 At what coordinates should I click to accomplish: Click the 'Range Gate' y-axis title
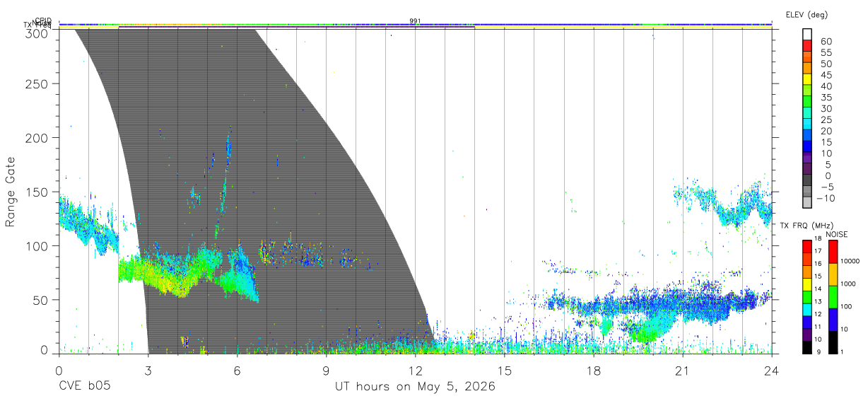coord(11,192)
